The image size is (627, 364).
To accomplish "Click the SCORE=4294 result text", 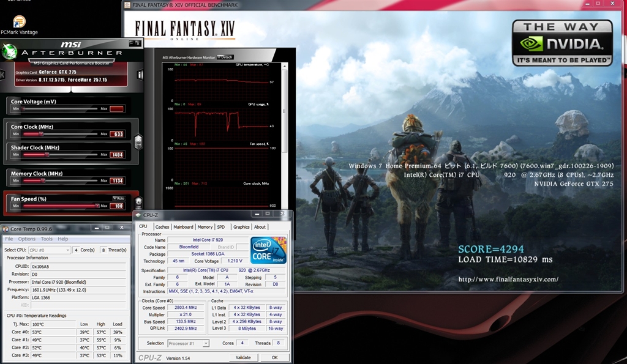I will coord(490,249).
